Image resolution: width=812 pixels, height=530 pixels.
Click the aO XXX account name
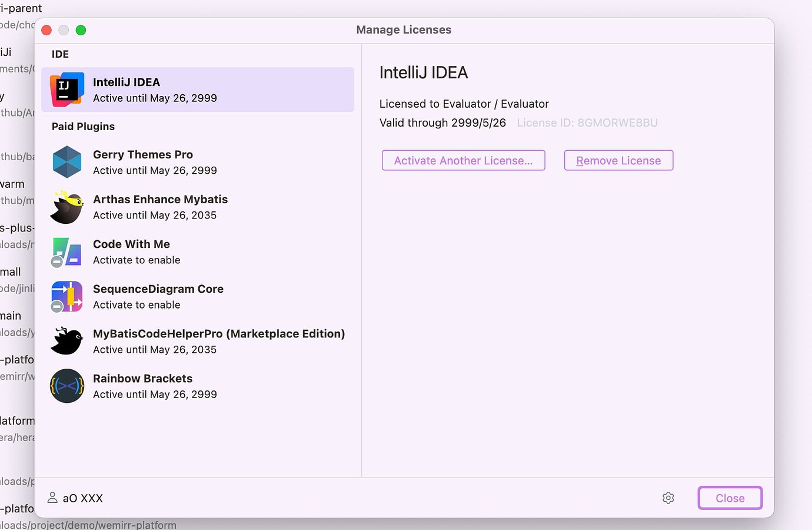[83, 498]
